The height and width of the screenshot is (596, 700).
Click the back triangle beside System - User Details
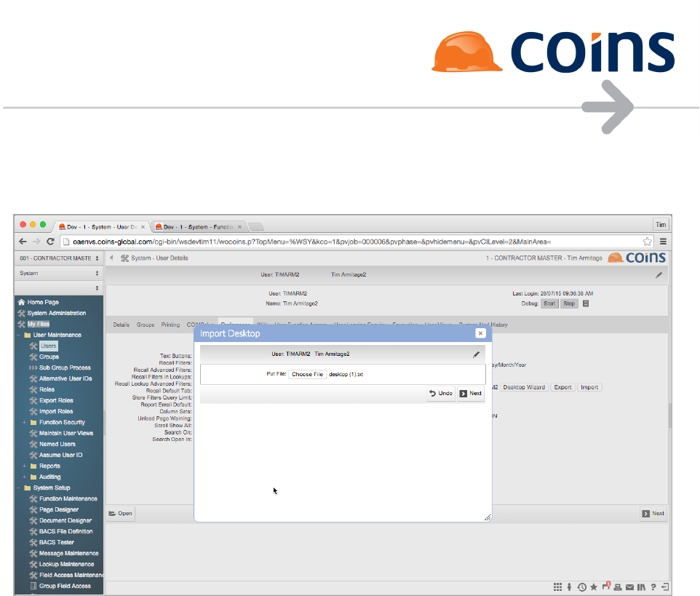111,258
